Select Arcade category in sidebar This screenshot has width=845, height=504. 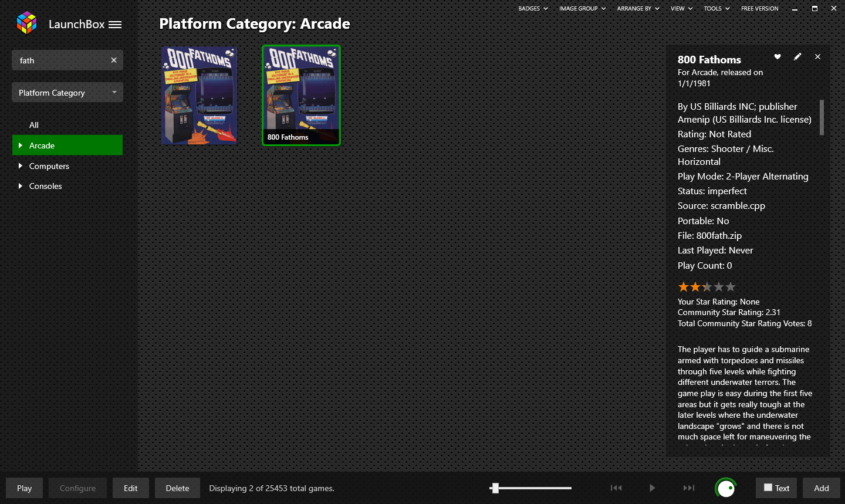click(x=67, y=146)
